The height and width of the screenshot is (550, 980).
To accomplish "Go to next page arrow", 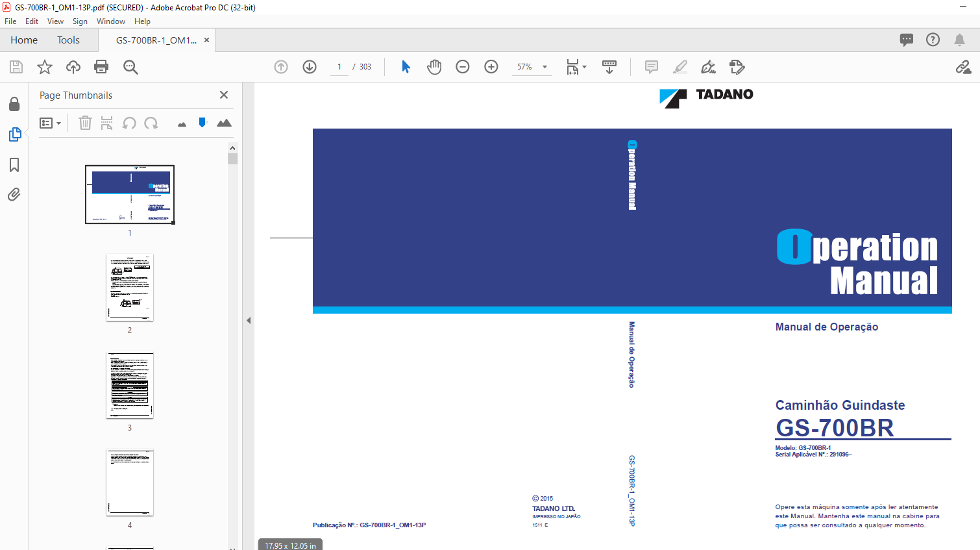I will click(x=310, y=67).
